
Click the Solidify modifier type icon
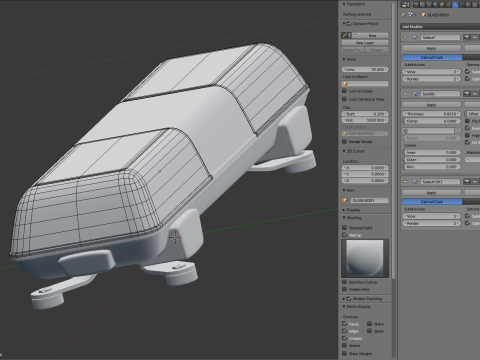click(x=415, y=94)
